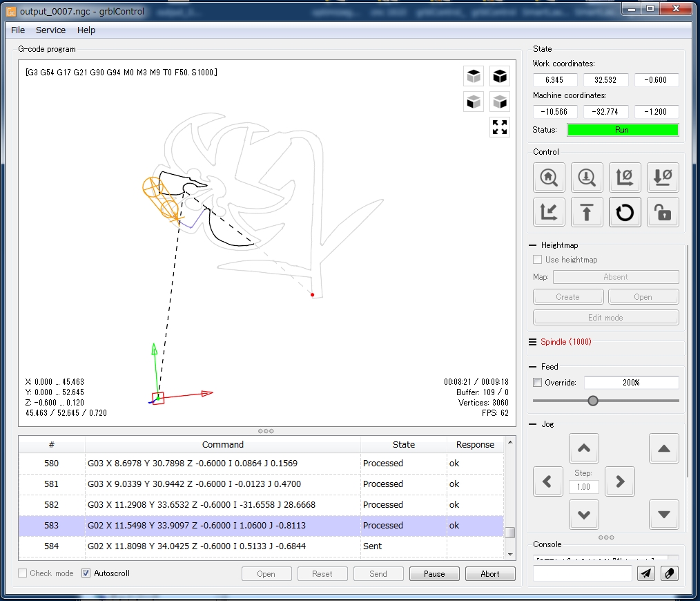Expand the Spindle (1000) section
Image resolution: width=700 pixels, height=601 pixels.
point(532,342)
